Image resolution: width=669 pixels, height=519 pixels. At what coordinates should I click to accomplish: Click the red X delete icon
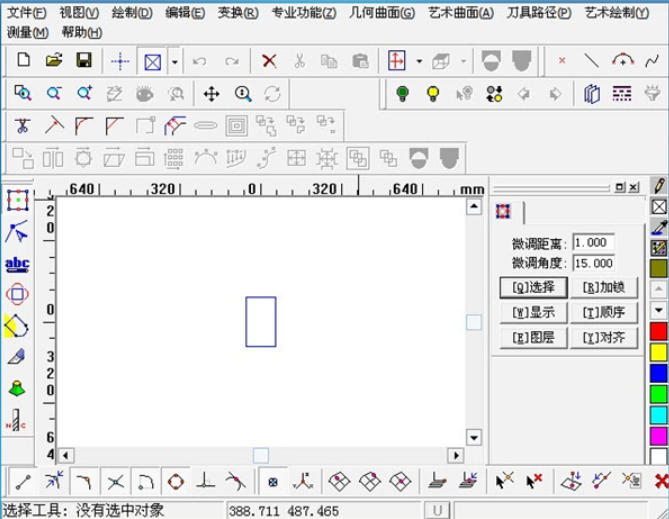point(268,61)
